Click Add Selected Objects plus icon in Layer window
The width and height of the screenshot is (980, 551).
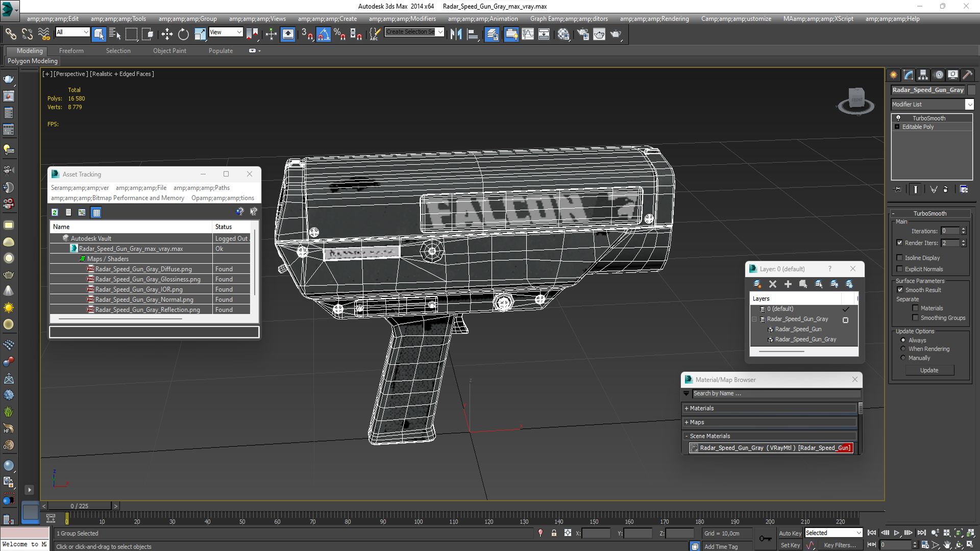pos(788,284)
